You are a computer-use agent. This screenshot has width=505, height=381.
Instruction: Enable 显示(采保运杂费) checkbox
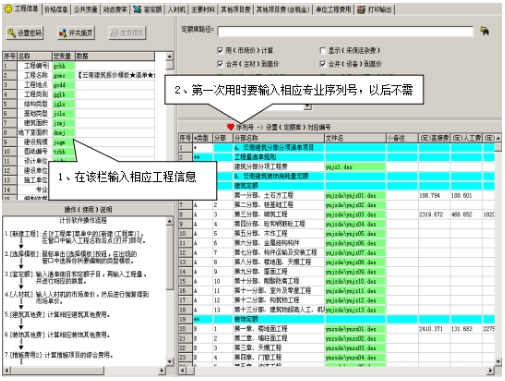(322, 50)
